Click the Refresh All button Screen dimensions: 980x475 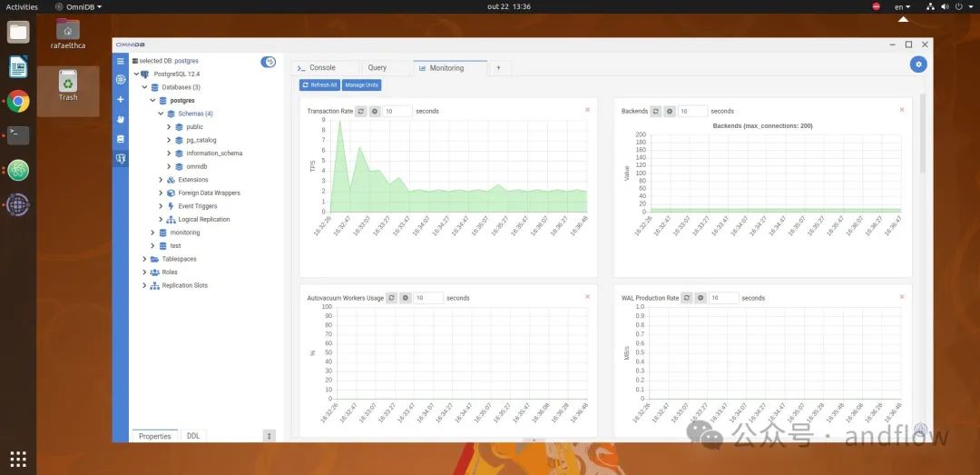(319, 85)
